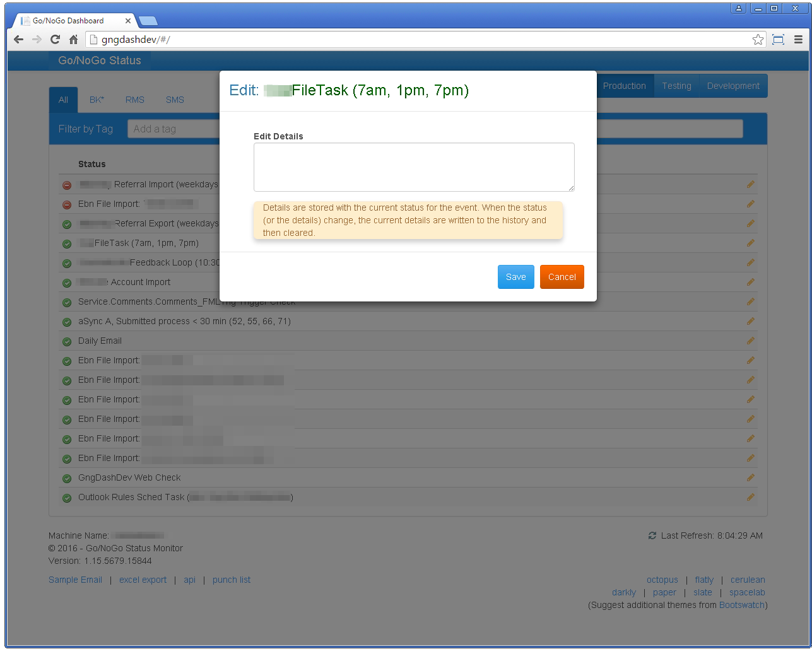Select the Development environment button
The width and height of the screenshot is (812, 649).
pyautogui.click(x=733, y=86)
